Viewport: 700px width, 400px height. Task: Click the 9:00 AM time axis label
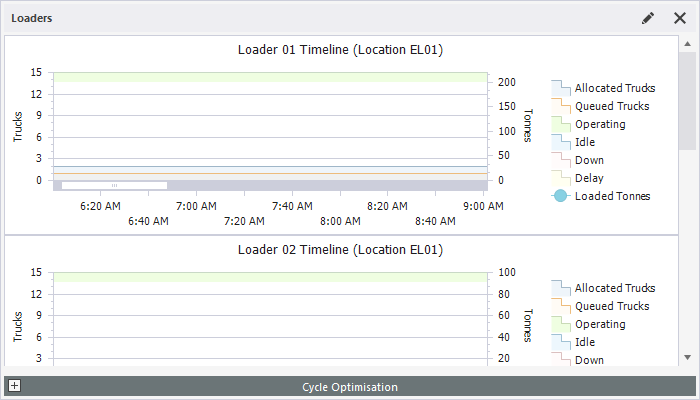click(483, 206)
